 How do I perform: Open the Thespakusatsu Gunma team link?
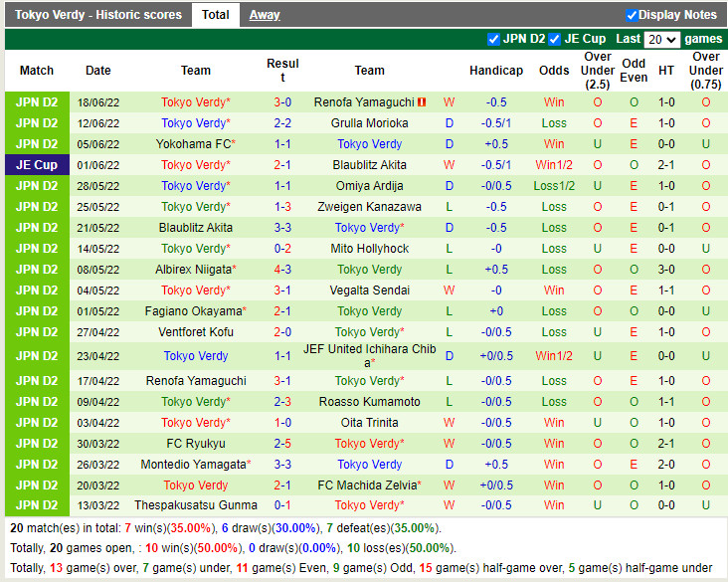[196, 505]
